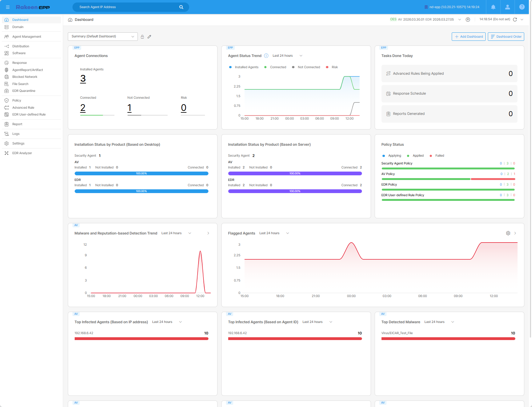Click the AV Policy status progress bar

(x=448, y=179)
